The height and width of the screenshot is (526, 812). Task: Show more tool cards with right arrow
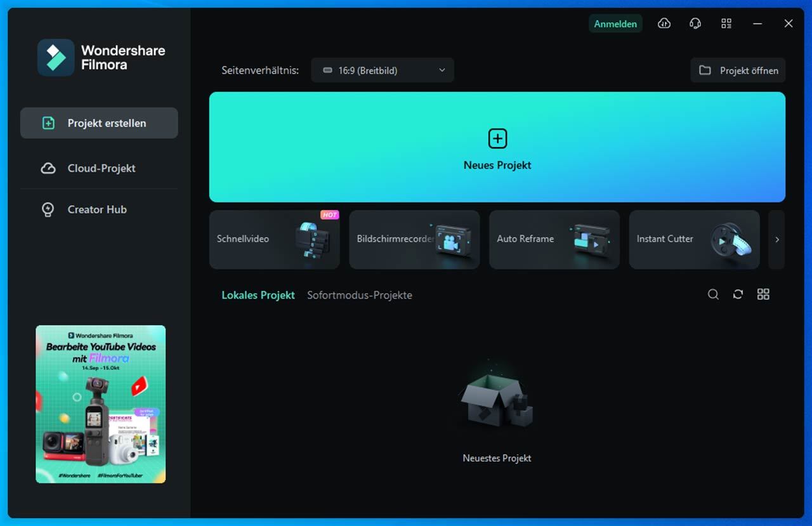(777, 240)
